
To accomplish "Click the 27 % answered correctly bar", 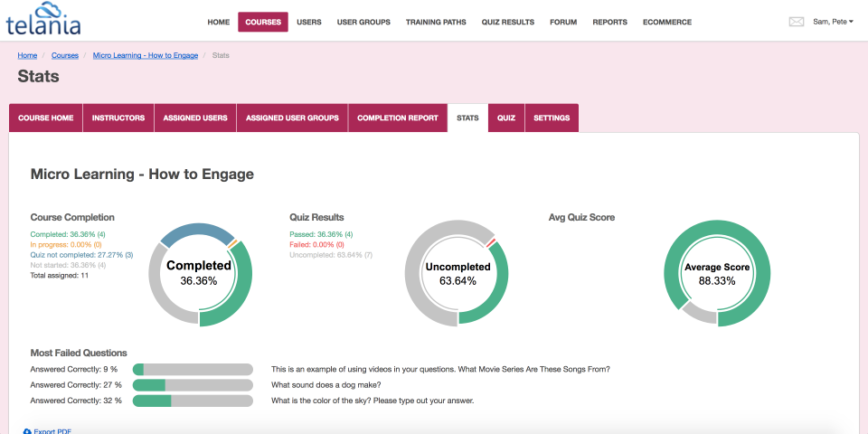I will click(193, 385).
